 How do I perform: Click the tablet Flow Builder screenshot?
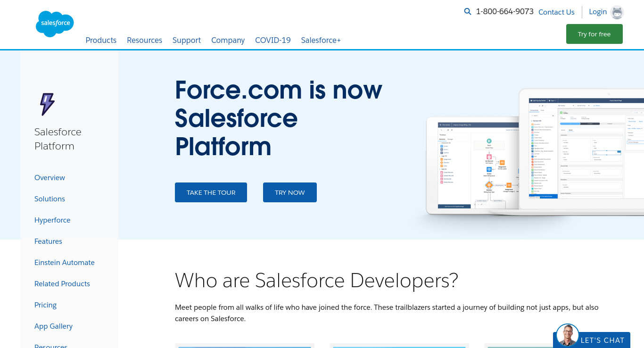point(472,166)
